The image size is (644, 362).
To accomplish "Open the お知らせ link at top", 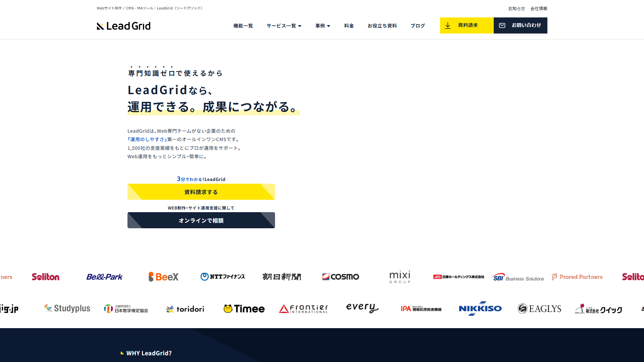I will (x=516, y=9).
